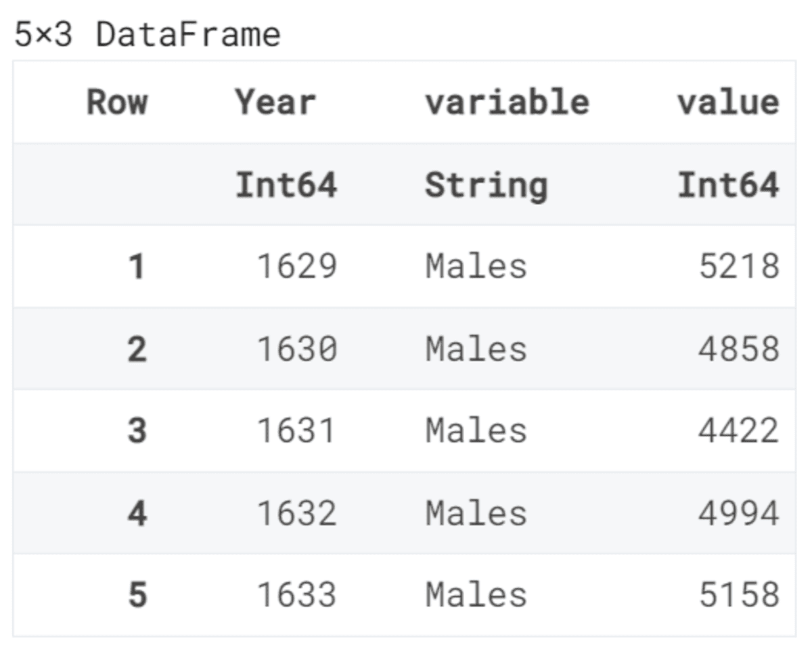Click the Males cell in row 3
Image resolution: width=812 pixels, height=645 pixels.
click(x=476, y=431)
